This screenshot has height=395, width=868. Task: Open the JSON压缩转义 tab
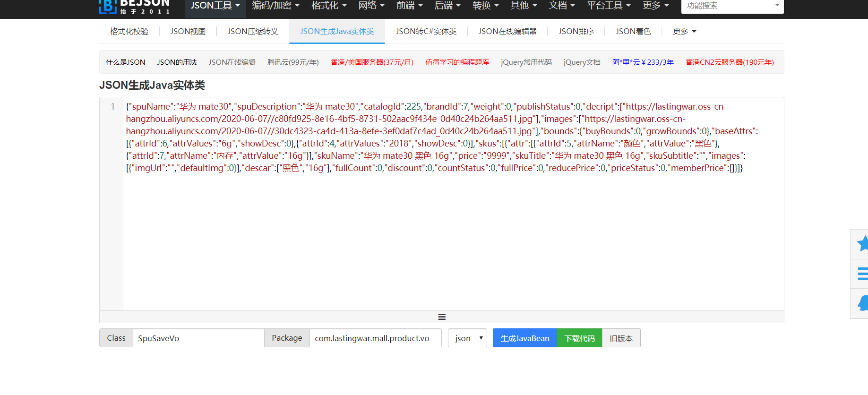[x=253, y=31]
